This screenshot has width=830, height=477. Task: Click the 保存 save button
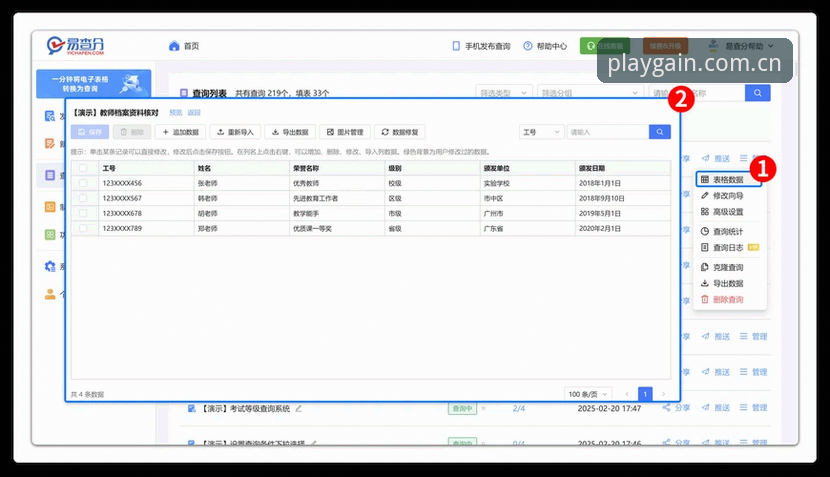(90, 132)
